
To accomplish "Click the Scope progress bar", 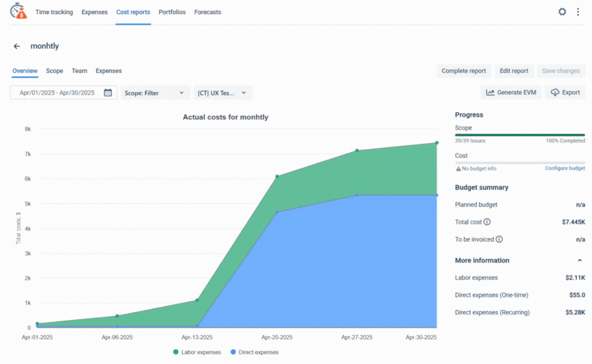I will (x=519, y=135).
